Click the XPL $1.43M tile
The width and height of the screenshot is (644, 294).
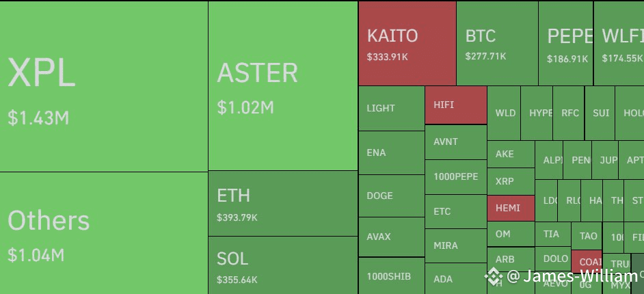(104, 86)
